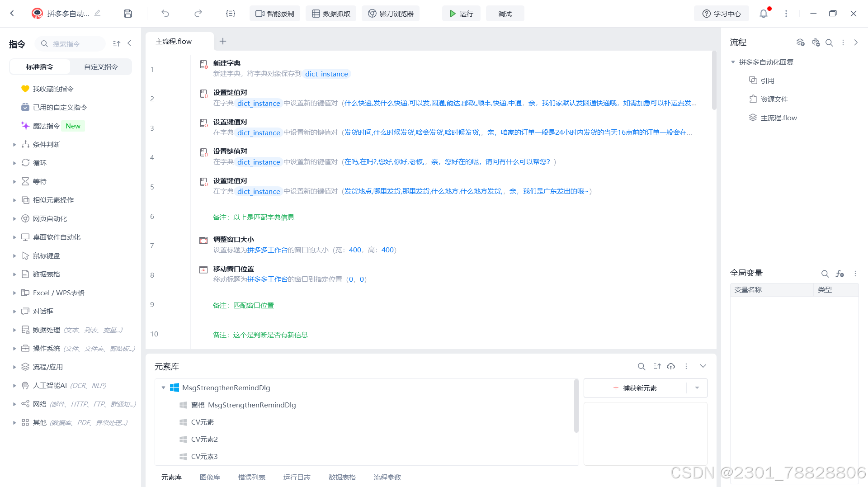Collapse the commands panel with the left chevron
Image resolution: width=868 pixels, height=487 pixels.
click(130, 43)
